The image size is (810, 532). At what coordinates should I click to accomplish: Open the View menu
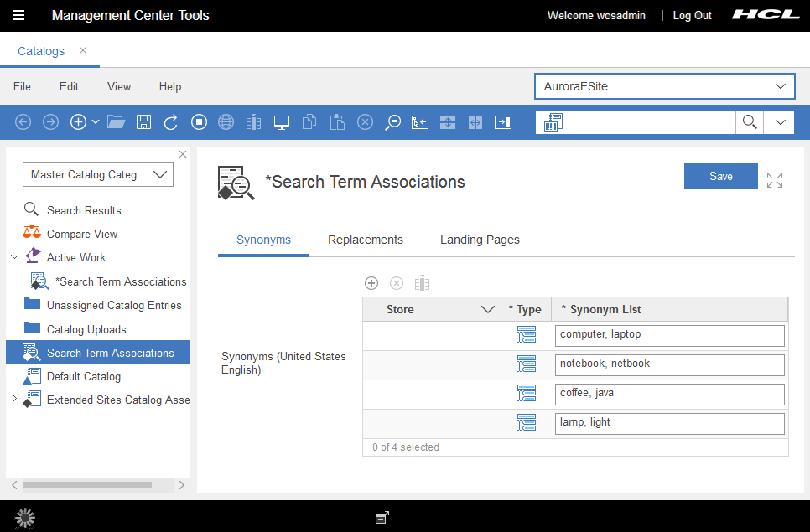[118, 86]
